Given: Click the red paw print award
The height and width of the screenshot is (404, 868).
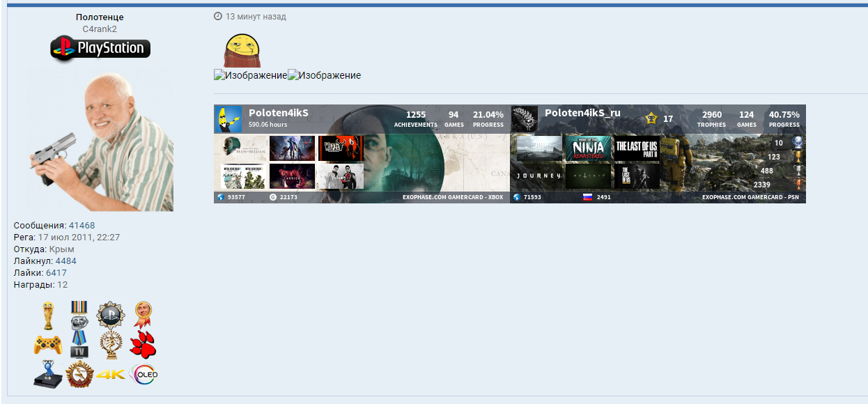Looking at the screenshot, I should click(x=143, y=345).
